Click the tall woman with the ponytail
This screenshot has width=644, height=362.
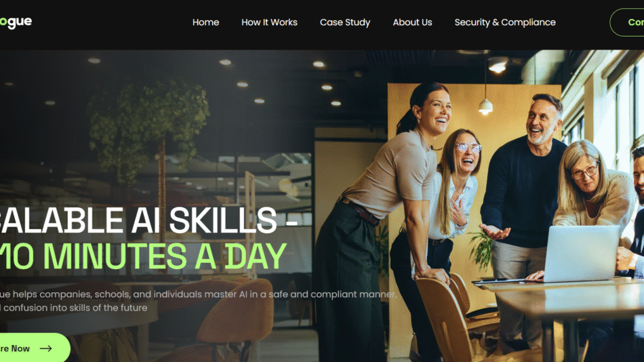pos(382,214)
